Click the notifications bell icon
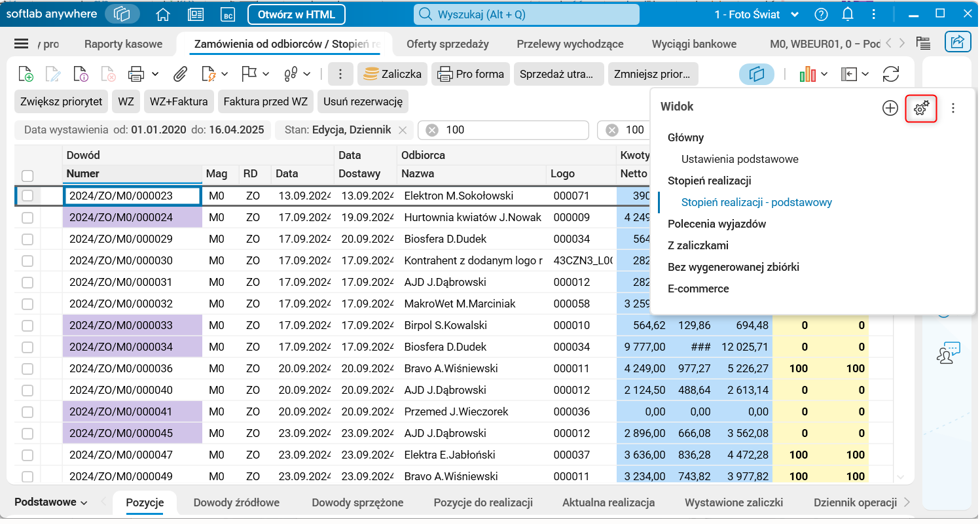Image resolution: width=980 pixels, height=524 pixels. tap(848, 14)
